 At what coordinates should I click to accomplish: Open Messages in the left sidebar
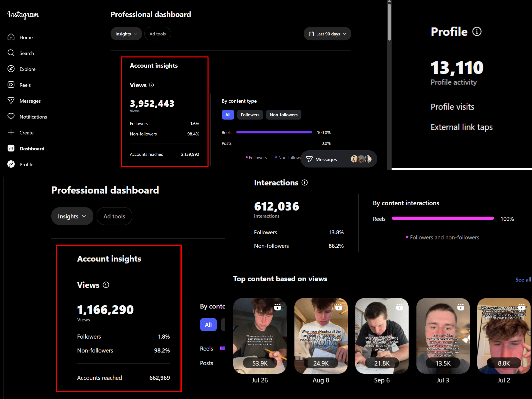[x=24, y=101]
